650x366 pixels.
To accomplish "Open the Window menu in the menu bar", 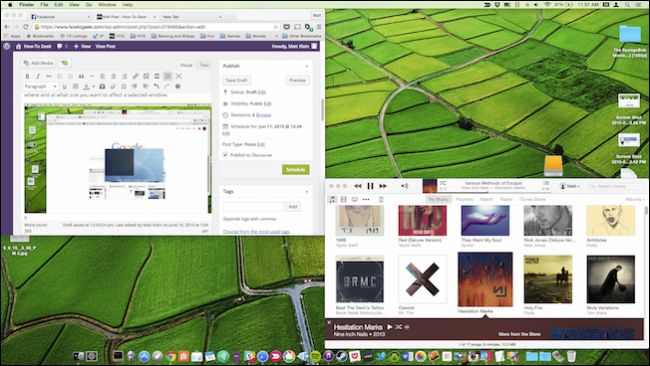I will pos(107,5).
